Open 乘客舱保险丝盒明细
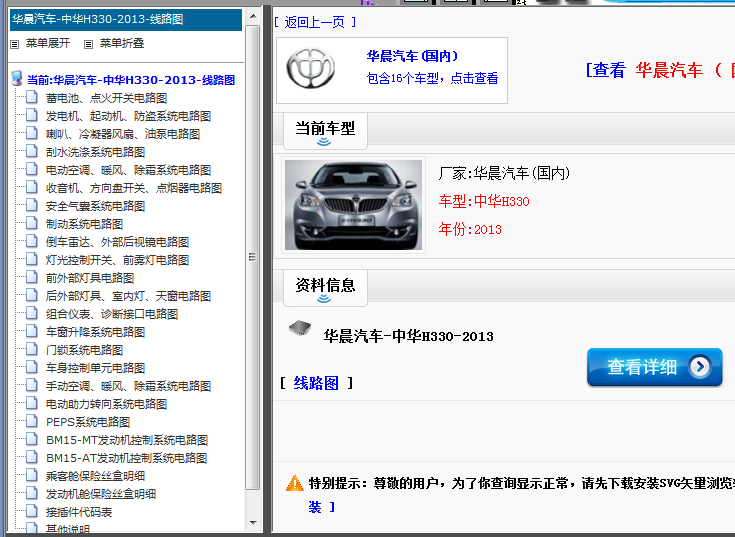The image size is (735, 537). click(x=95, y=476)
